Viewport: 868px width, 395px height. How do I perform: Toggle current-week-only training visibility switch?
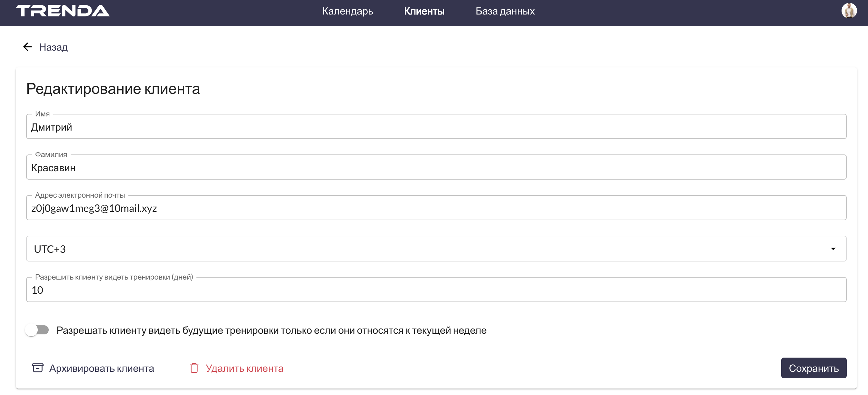click(x=37, y=330)
